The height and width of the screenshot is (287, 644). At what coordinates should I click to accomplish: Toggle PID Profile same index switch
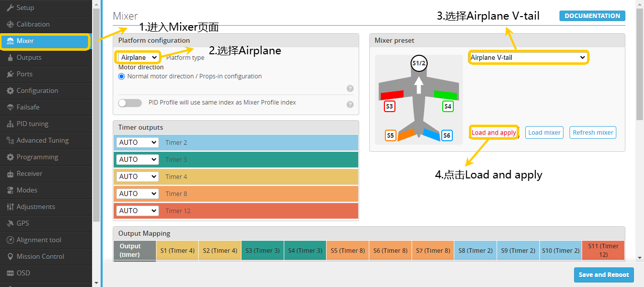click(130, 103)
